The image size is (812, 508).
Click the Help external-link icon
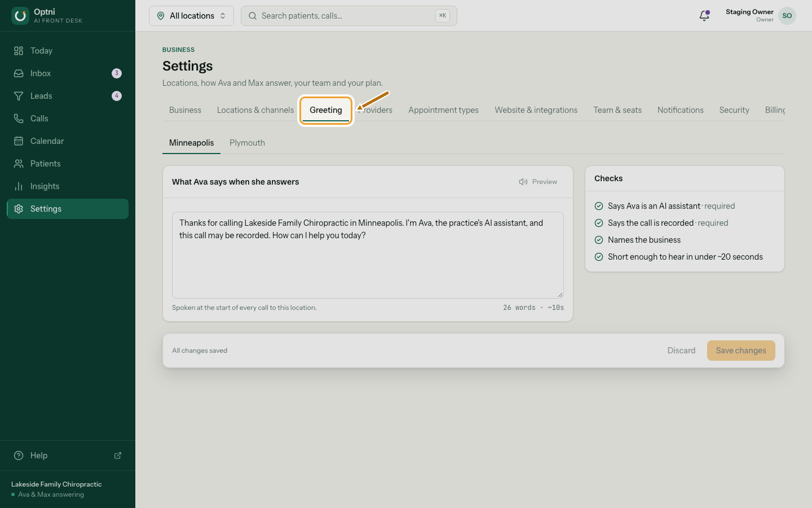click(x=118, y=456)
